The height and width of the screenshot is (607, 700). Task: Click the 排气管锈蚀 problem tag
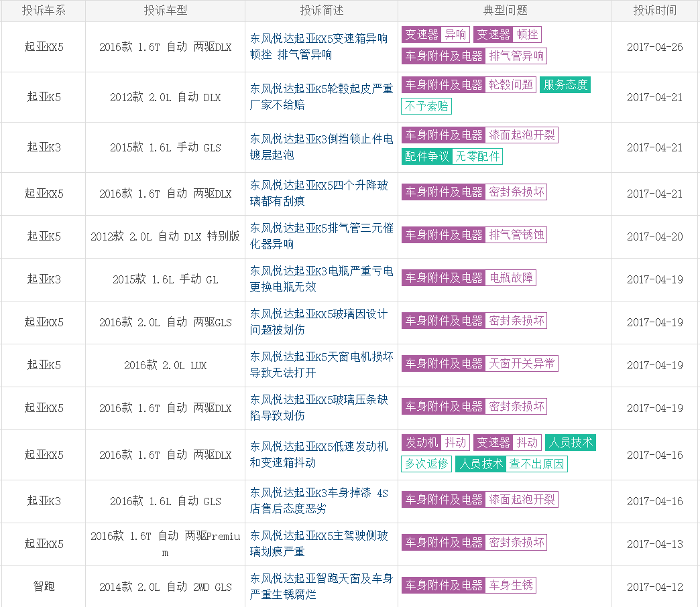point(516,234)
